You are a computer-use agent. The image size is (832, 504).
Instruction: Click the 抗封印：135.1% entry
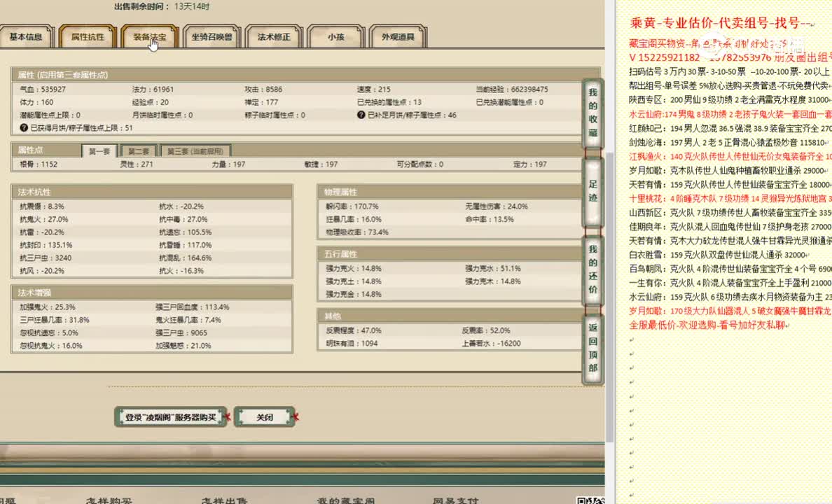46,245
